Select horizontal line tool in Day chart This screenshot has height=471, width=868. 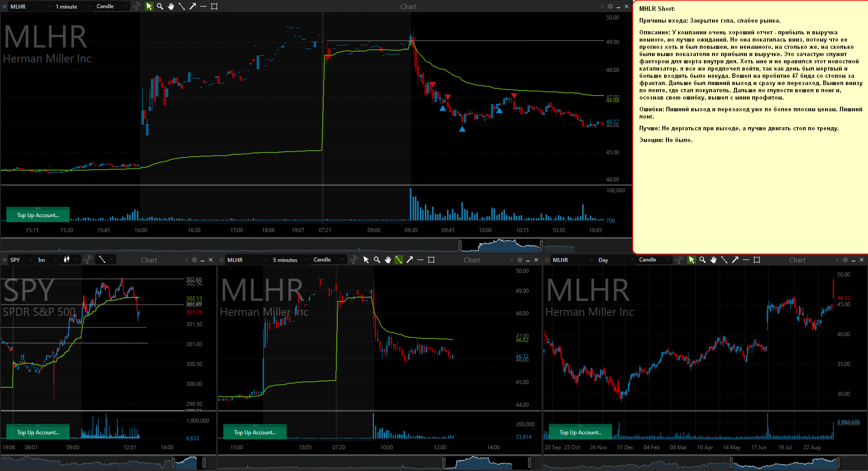pos(746,260)
